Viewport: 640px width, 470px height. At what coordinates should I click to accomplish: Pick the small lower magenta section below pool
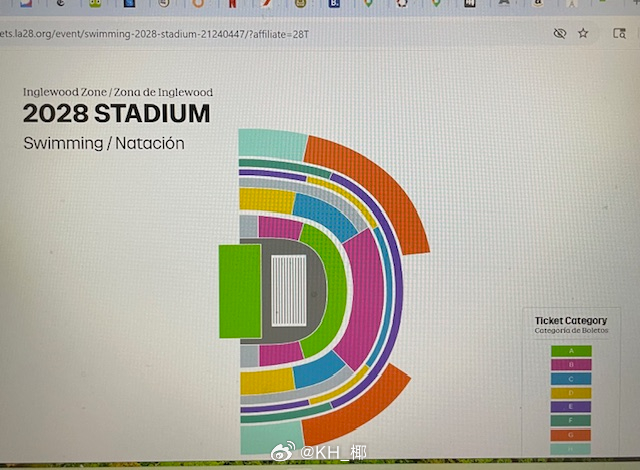[280, 354]
